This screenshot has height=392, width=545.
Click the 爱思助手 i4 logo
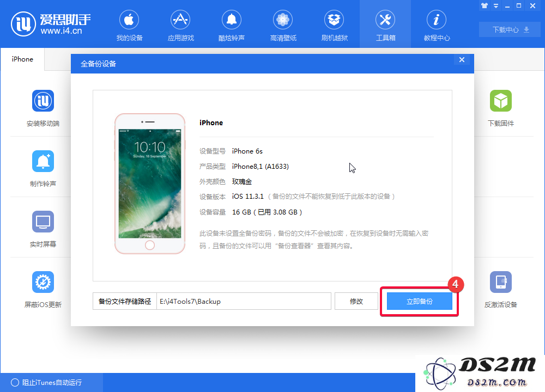click(x=51, y=24)
